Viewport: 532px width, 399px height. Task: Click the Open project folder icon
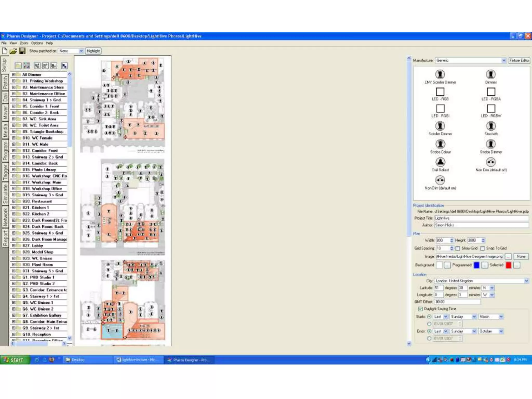[x=13, y=51]
